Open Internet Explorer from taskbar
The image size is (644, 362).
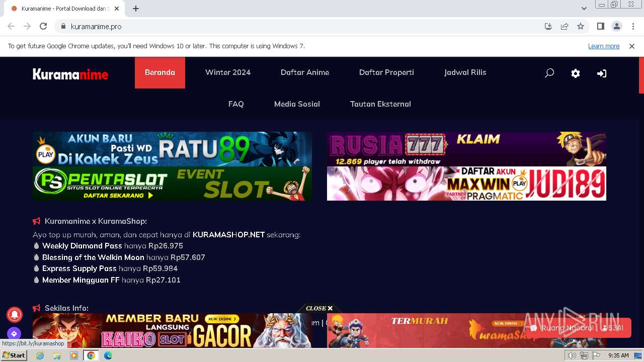coord(40,355)
